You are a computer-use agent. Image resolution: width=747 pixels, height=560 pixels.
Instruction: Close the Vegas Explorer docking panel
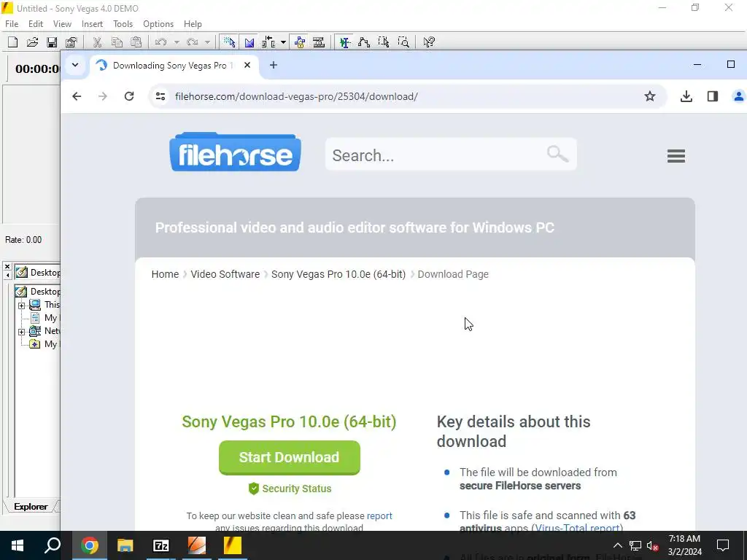coord(7,267)
